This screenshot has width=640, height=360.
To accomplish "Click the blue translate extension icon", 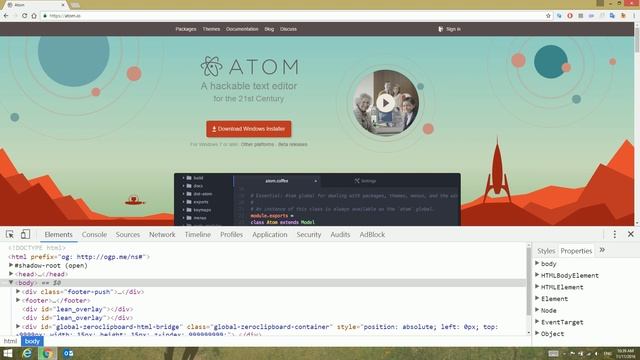I will pyautogui.click(x=612, y=16).
